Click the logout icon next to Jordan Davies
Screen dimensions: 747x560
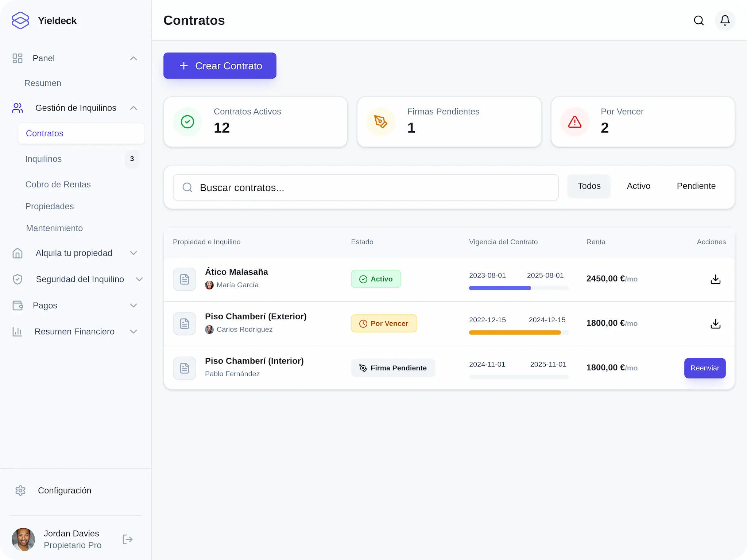(127, 539)
